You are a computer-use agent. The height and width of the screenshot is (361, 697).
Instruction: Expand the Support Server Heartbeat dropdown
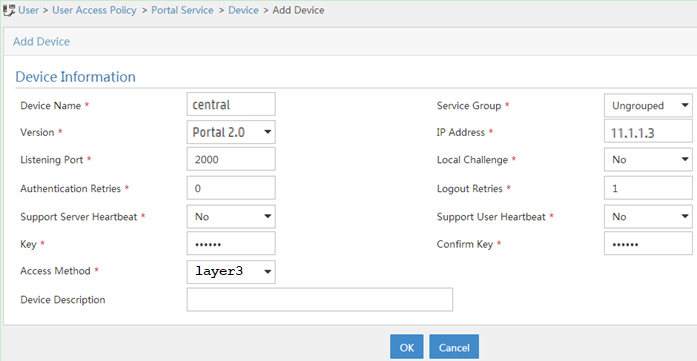[x=231, y=217]
